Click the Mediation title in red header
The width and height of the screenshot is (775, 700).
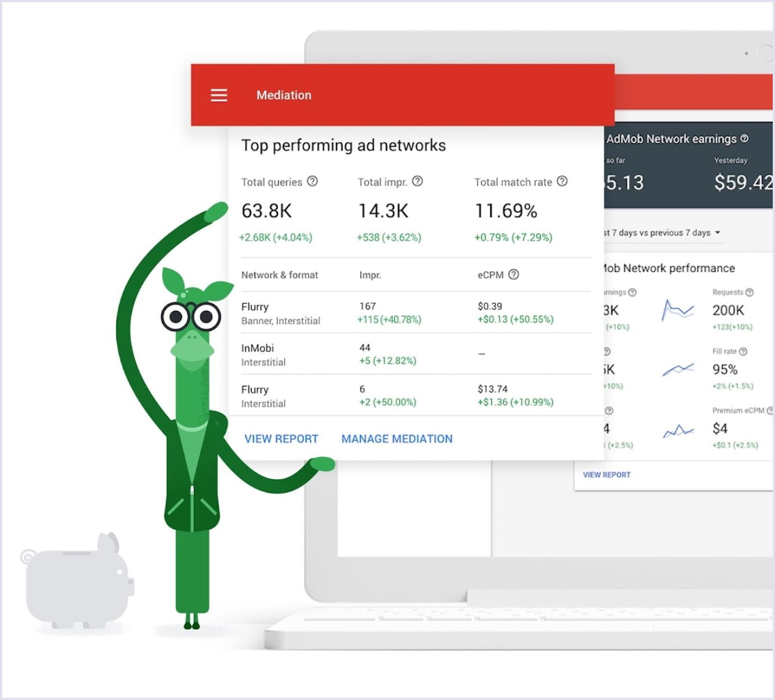284,95
